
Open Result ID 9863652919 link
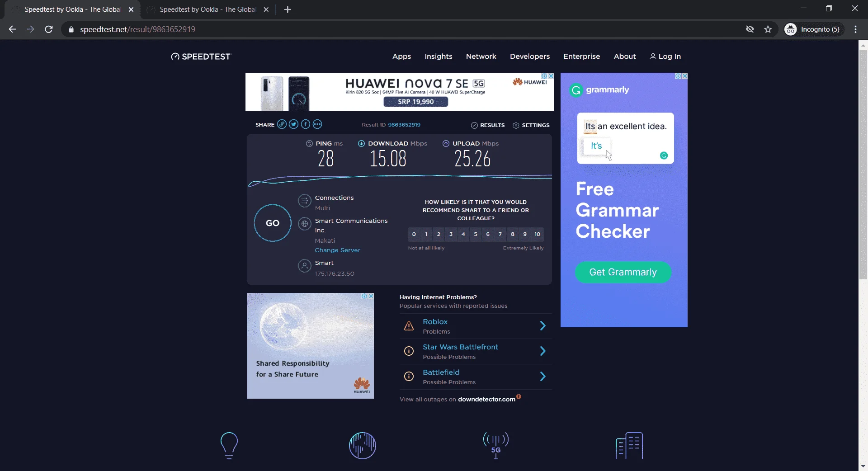pos(404,125)
